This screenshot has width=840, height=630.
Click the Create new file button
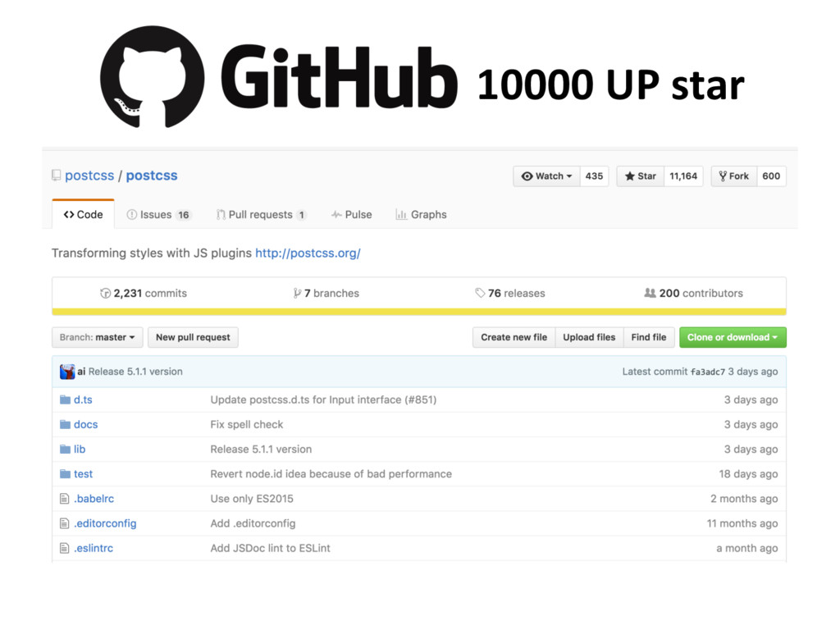coord(514,337)
